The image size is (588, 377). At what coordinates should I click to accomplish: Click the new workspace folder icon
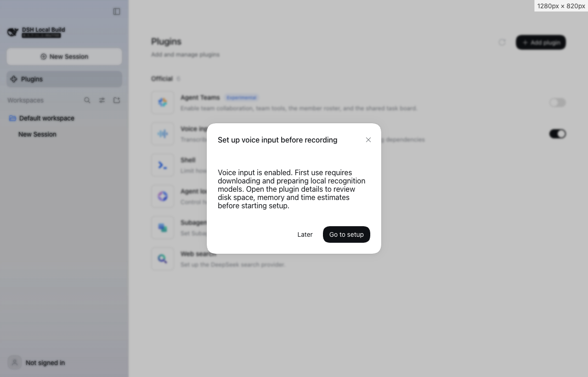(x=117, y=100)
